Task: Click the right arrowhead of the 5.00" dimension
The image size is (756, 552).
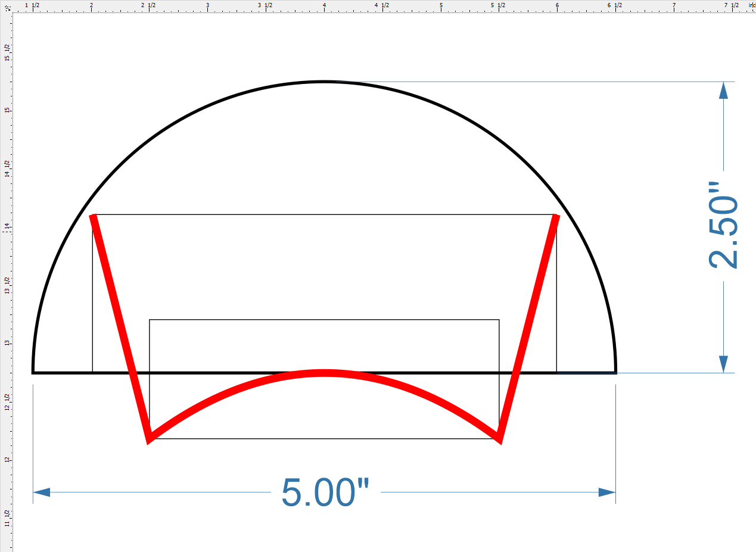Action: (606, 492)
